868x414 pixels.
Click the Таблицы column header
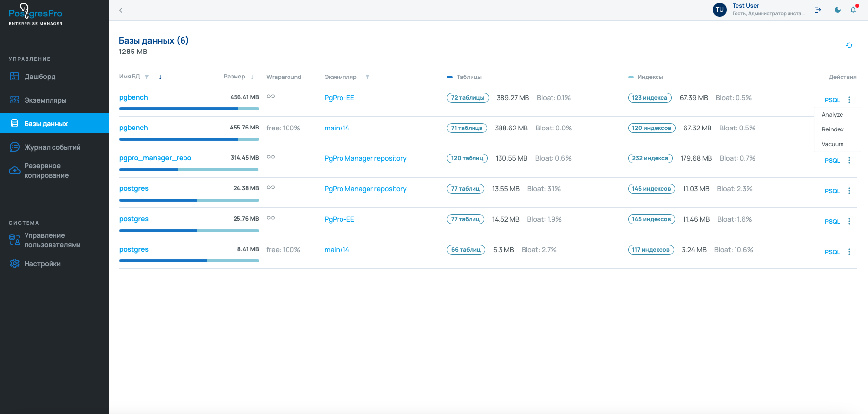[x=469, y=77]
